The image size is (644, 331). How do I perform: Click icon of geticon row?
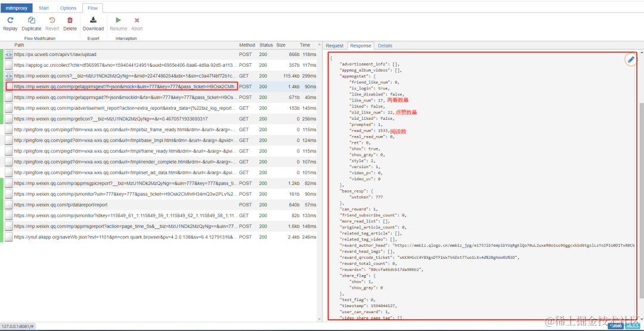click(x=8, y=119)
